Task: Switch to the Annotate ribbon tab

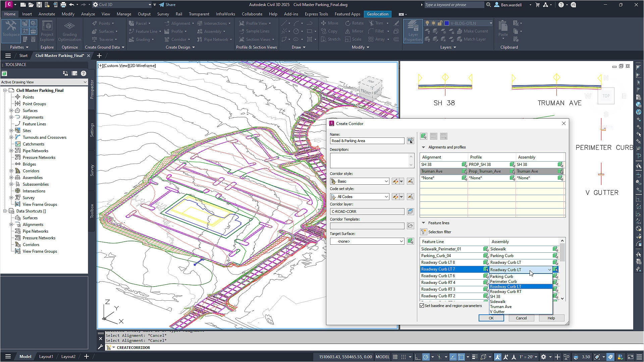Action: (47, 14)
